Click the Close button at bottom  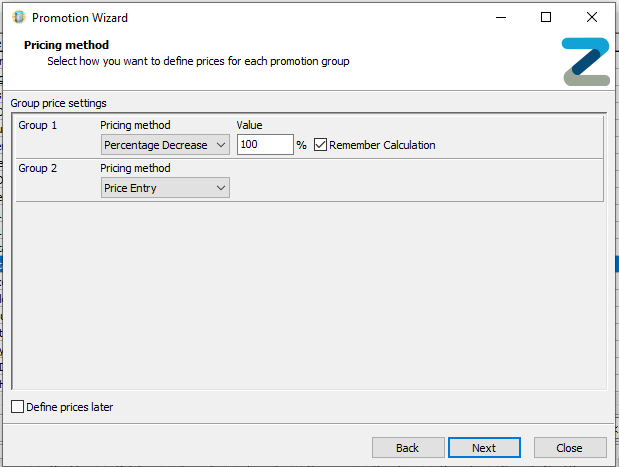point(570,448)
